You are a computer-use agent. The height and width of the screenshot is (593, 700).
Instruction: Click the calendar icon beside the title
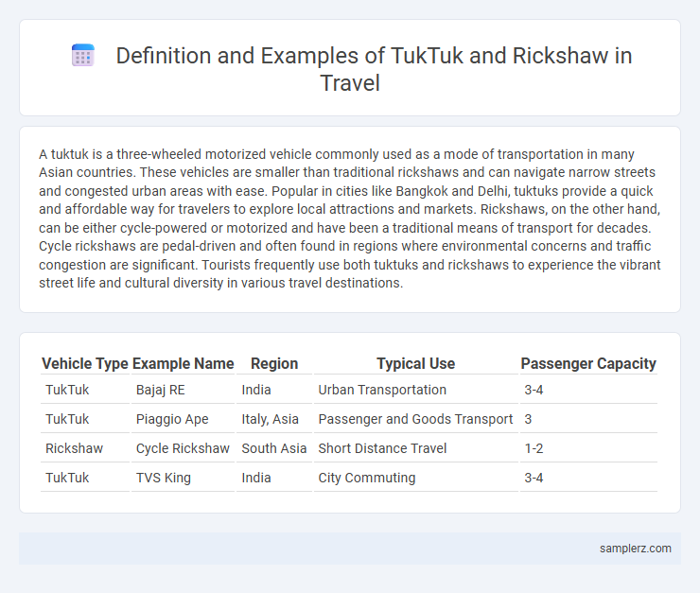(83, 56)
